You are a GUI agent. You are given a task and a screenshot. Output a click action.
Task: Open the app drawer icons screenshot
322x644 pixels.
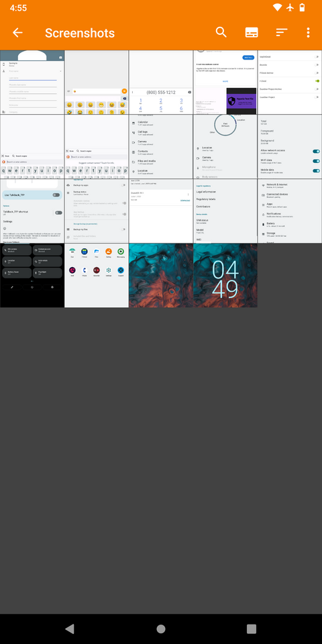97,275
